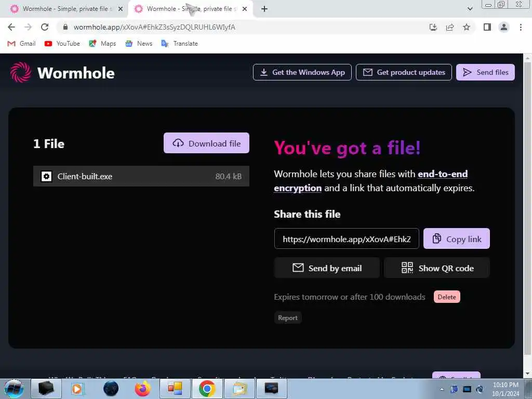This screenshot has width=532, height=399.
Task: Open the Translate bookmark
Action: [x=179, y=44]
